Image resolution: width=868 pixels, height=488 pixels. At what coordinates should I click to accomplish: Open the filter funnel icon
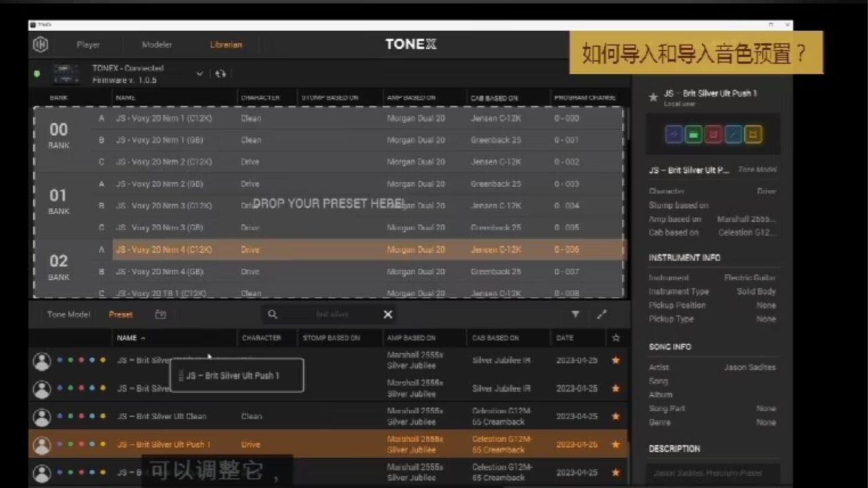(x=575, y=314)
